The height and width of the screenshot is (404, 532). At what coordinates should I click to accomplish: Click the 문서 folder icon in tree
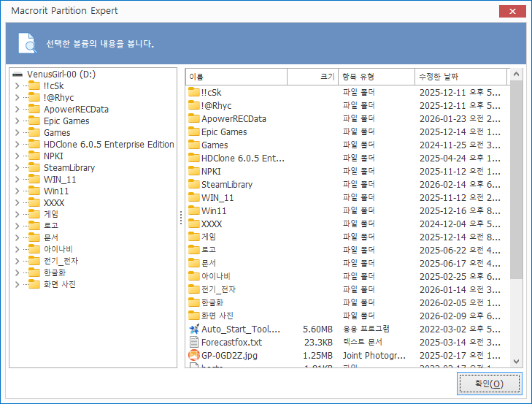pos(34,237)
